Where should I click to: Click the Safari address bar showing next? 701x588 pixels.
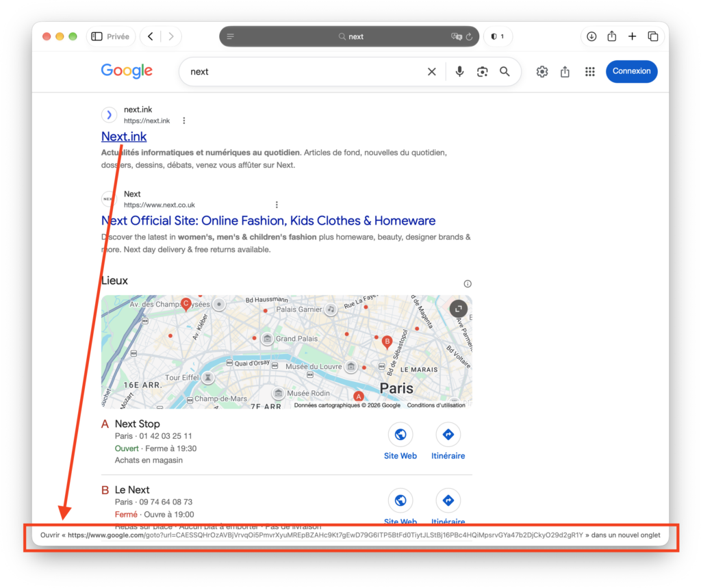tap(349, 36)
